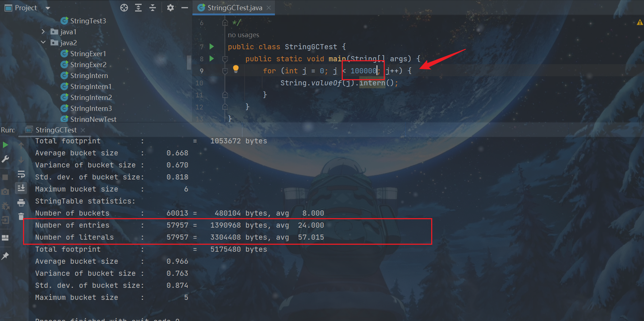Run main method from line 8 gutter arrow
This screenshot has width=644, height=321.
[x=212, y=58]
